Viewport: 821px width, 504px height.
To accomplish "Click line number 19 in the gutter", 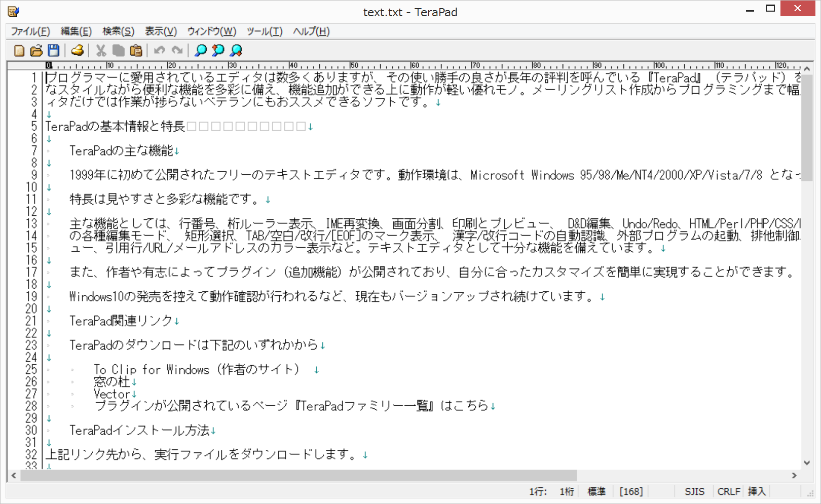I will 31,296.
